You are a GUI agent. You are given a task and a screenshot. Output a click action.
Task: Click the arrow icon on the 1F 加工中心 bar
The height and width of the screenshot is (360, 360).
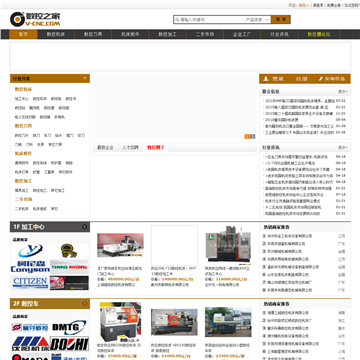point(85,227)
